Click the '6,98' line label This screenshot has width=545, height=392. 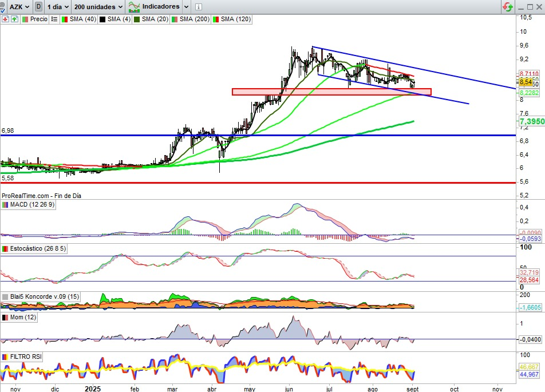(7, 130)
